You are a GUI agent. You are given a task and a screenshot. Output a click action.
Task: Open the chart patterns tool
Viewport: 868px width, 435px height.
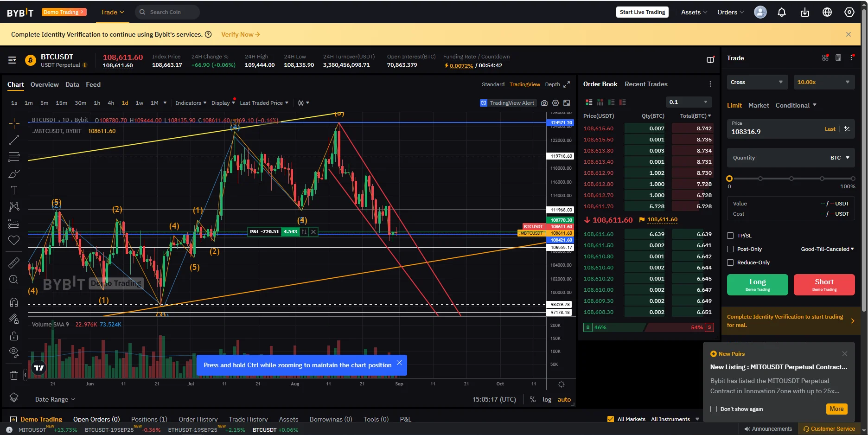(14, 207)
